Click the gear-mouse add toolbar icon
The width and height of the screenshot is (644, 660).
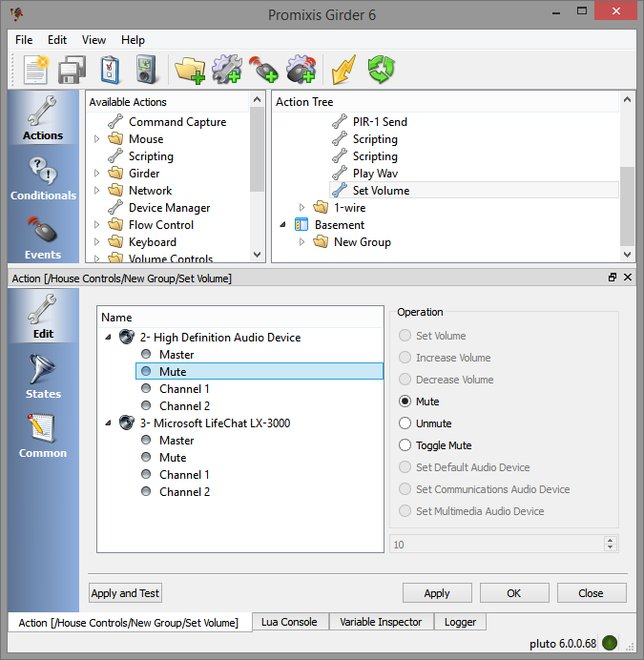coord(301,69)
